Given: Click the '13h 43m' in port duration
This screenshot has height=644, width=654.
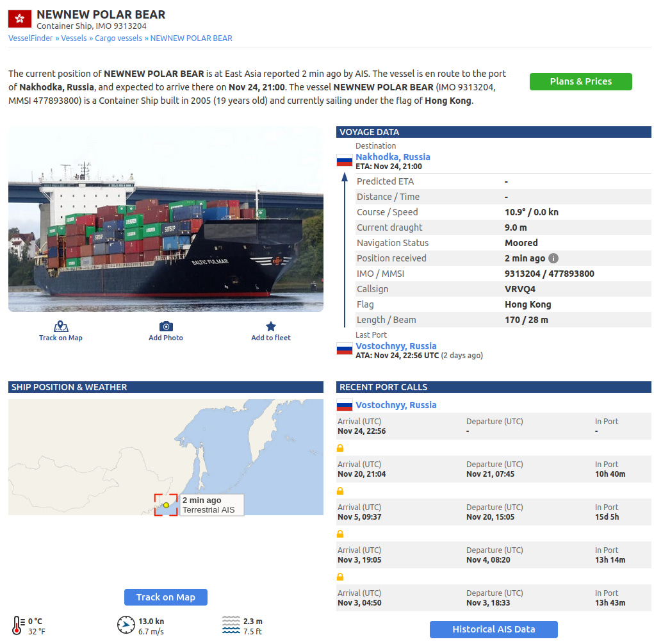Looking at the screenshot, I should click(x=610, y=603).
